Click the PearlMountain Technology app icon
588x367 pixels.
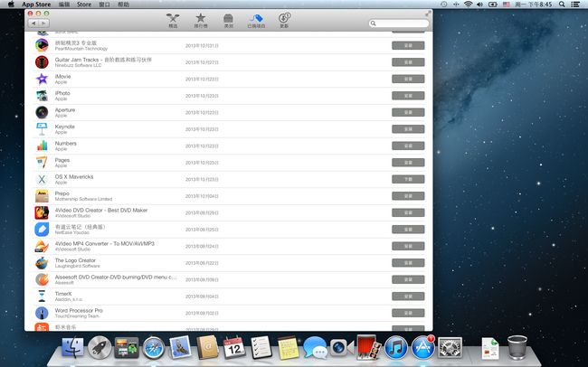[x=42, y=45]
